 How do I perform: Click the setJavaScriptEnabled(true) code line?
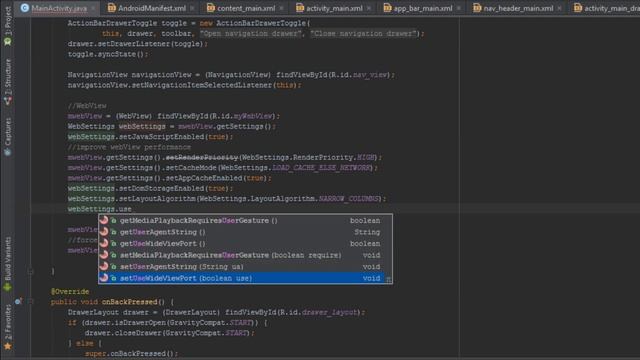pyautogui.click(x=150, y=137)
